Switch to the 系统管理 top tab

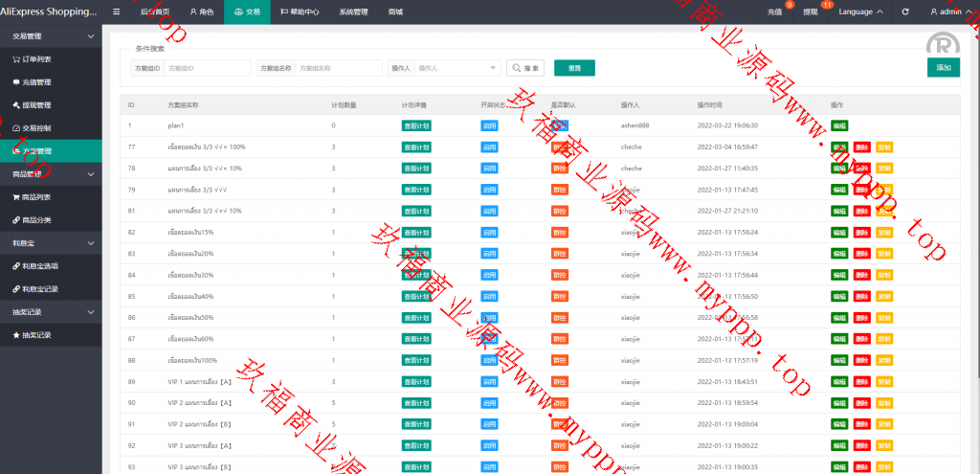(x=352, y=11)
